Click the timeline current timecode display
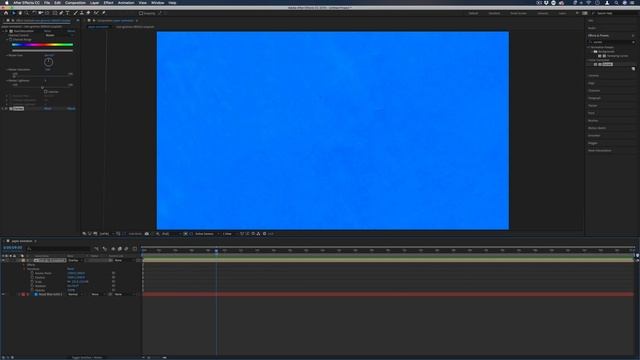640x360 pixels. (13, 247)
